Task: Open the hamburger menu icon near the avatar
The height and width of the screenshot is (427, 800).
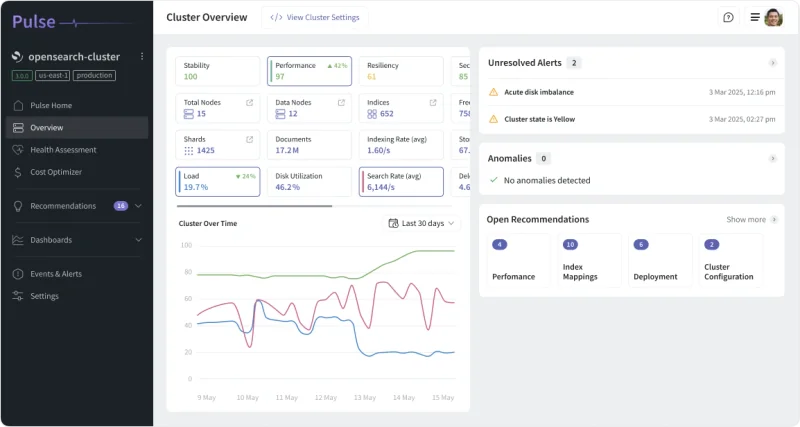Action: point(755,17)
